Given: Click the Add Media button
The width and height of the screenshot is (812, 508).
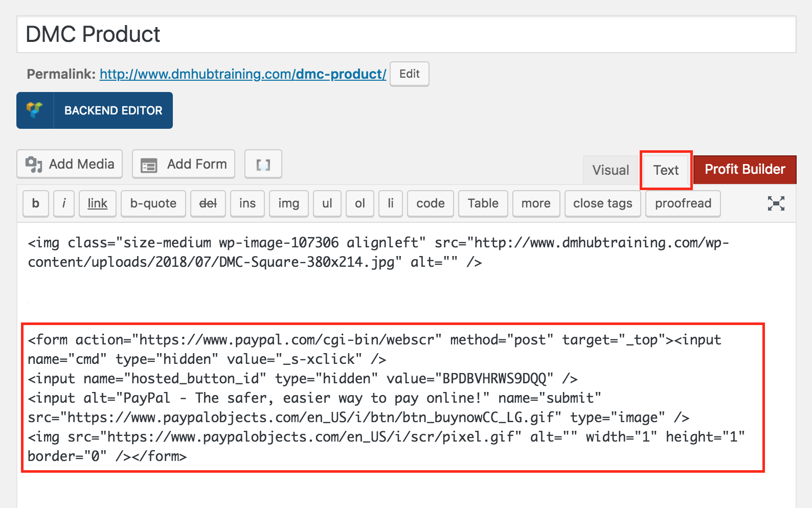Looking at the screenshot, I should (70, 164).
